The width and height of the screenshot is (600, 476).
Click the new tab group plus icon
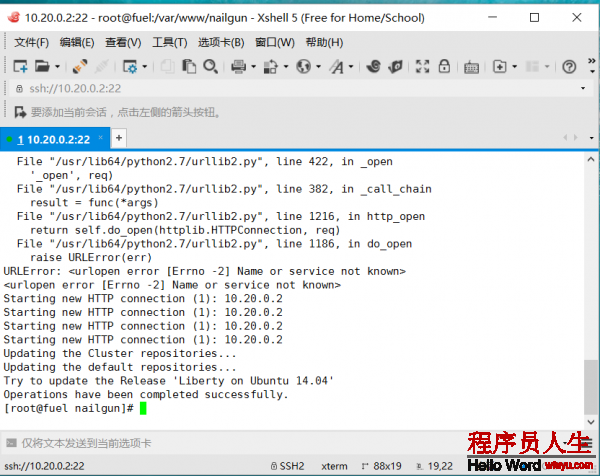499,67
